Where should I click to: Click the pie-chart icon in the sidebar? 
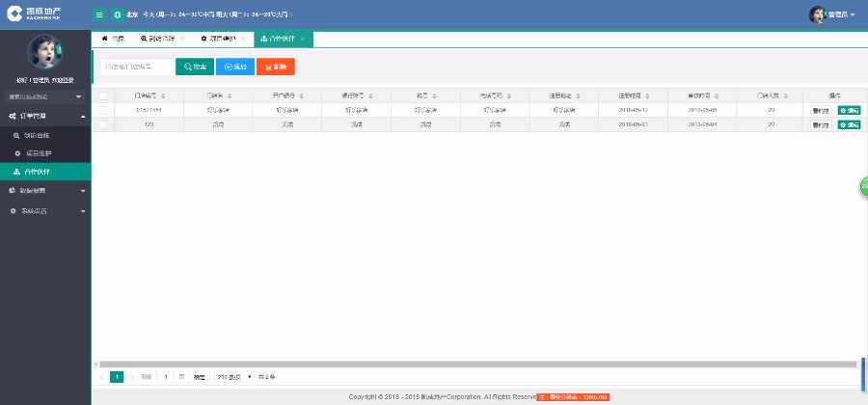[13, 190]
